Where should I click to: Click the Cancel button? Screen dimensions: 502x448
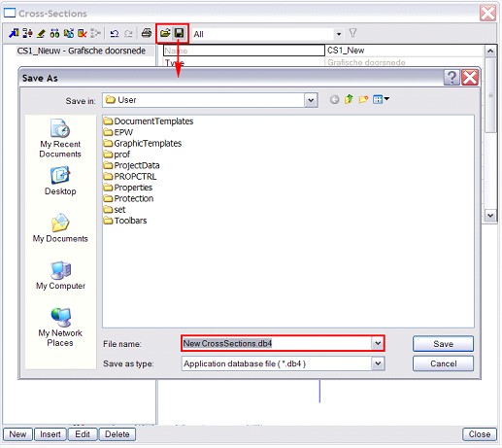[443, 363]
